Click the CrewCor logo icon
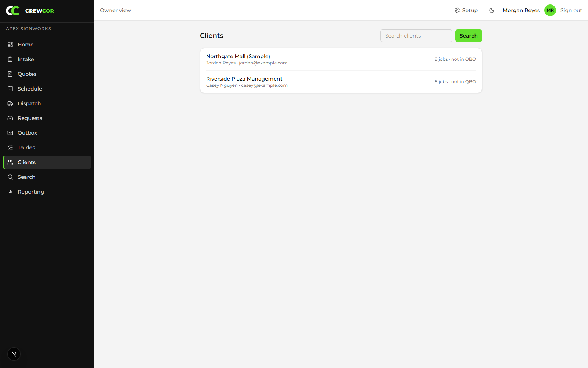 (13, 11)
